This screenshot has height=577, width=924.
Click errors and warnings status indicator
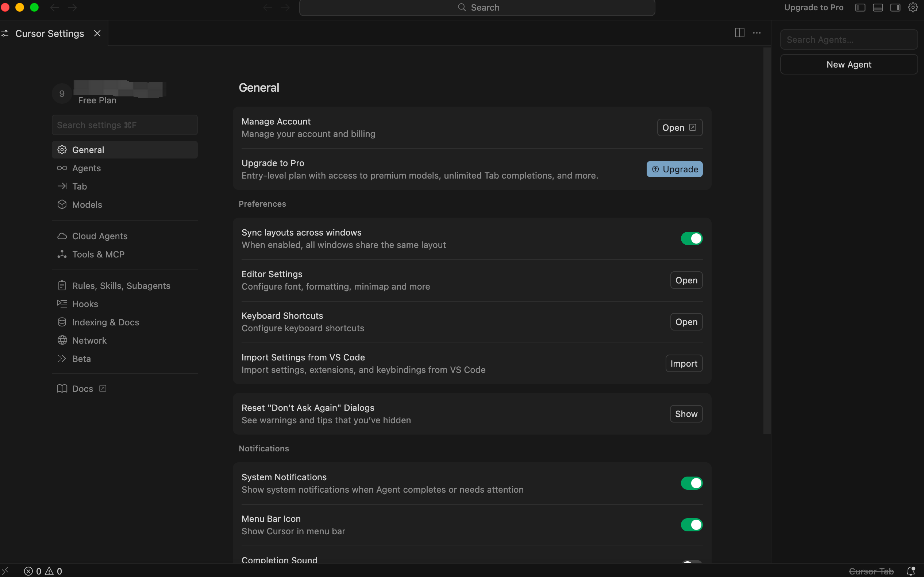43,571
